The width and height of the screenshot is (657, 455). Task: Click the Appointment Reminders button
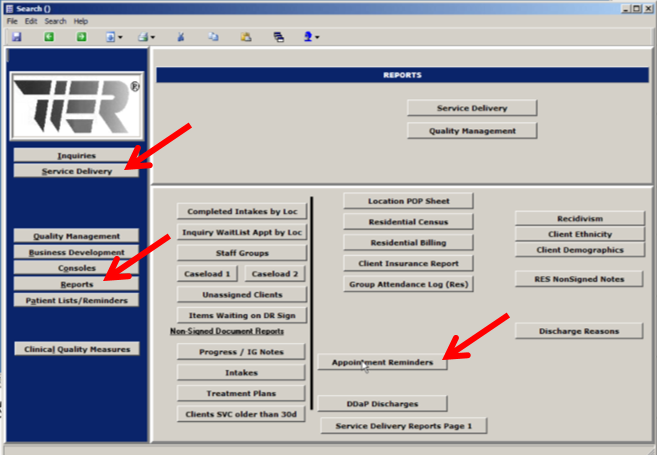point(382,363)
